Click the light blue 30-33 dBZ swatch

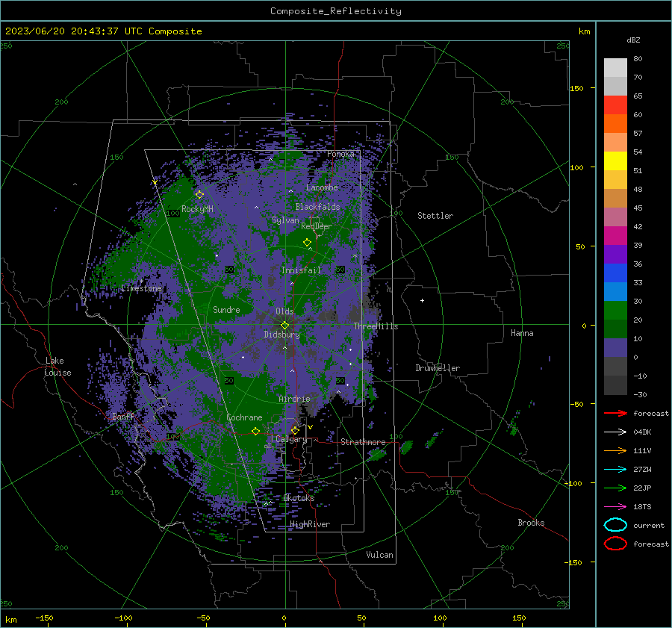(x=615, y=291)
